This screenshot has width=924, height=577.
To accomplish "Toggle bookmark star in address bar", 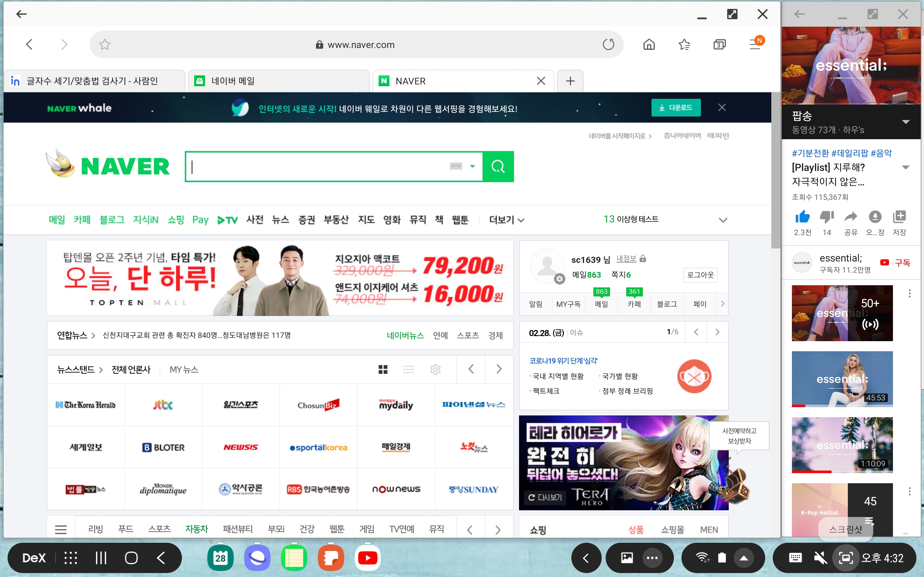I will coord(105,45).
